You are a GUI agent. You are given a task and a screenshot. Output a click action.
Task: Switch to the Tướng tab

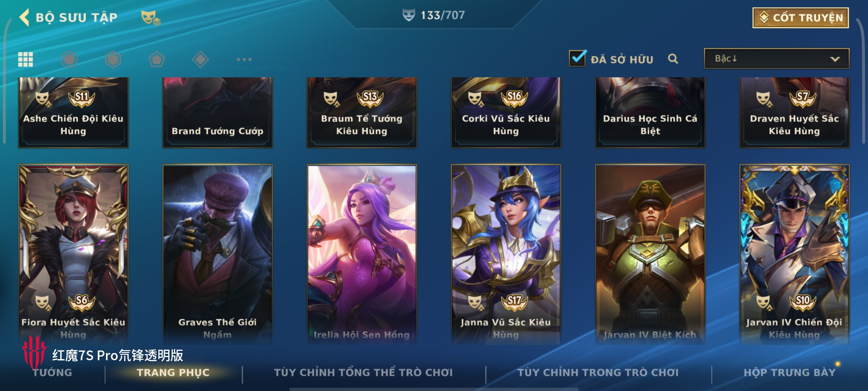click(x=53, y=373)
